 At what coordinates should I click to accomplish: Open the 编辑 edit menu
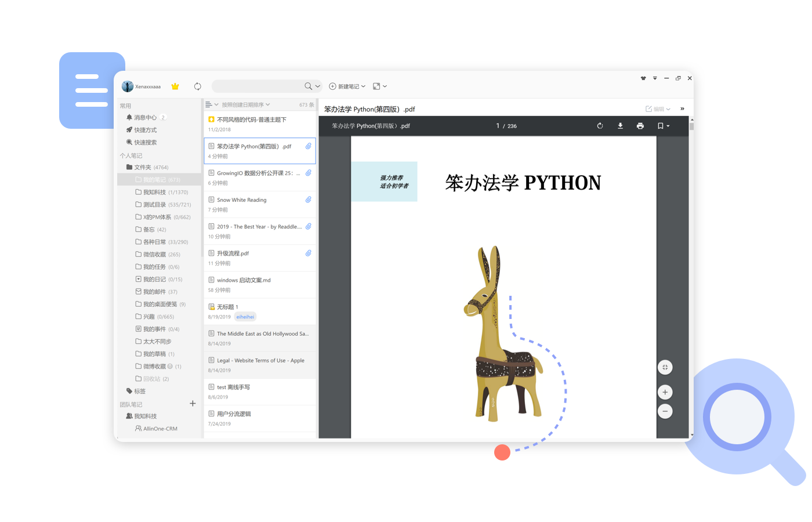pos(658,108)
